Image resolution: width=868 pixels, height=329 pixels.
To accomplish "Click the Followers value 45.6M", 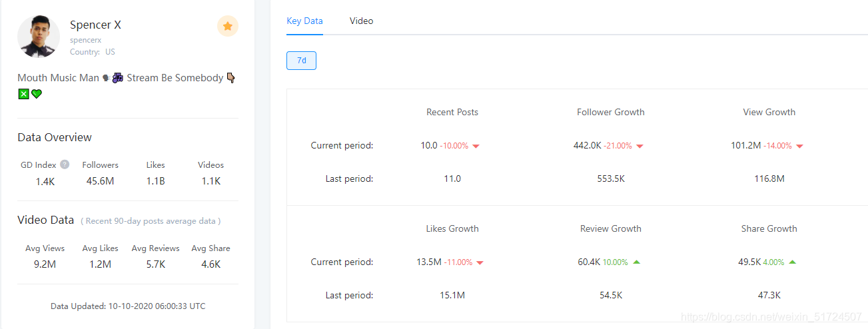I will 100,181.
